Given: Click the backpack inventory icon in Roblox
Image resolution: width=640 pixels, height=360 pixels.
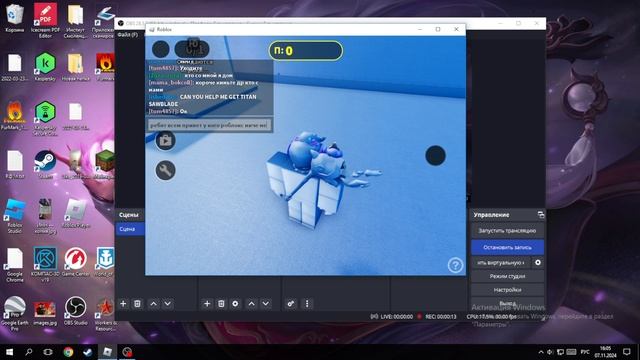Looking at the screenshot, I should [165, 140].
